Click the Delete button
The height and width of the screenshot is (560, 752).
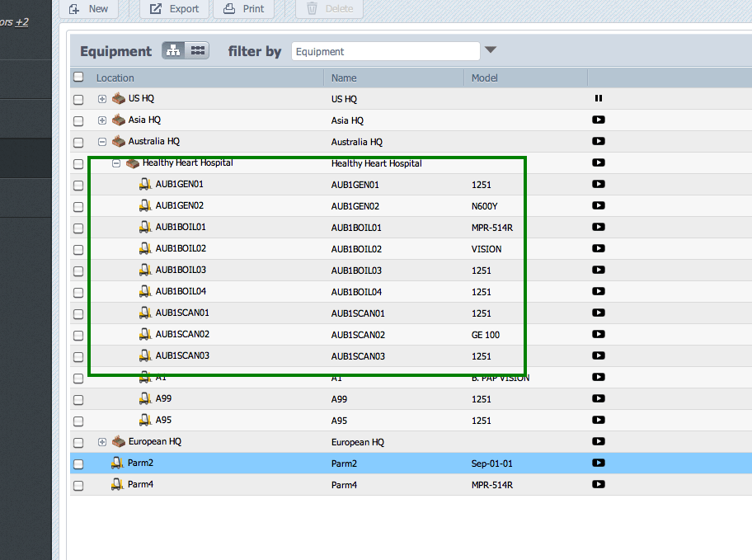coord(329,9)
